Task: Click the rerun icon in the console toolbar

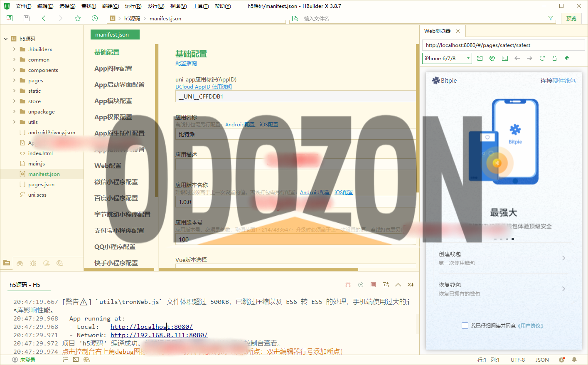Action: coord(361,285)
